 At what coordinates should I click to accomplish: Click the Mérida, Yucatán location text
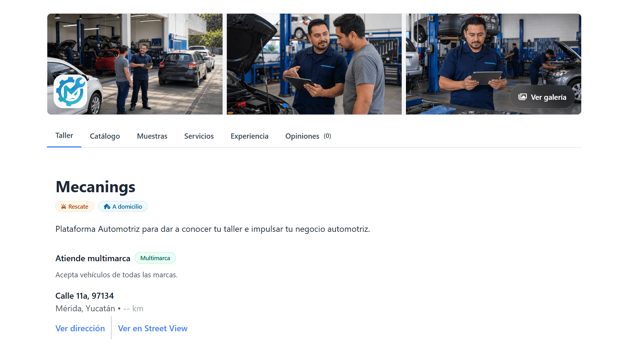click(x=85, y=308)
